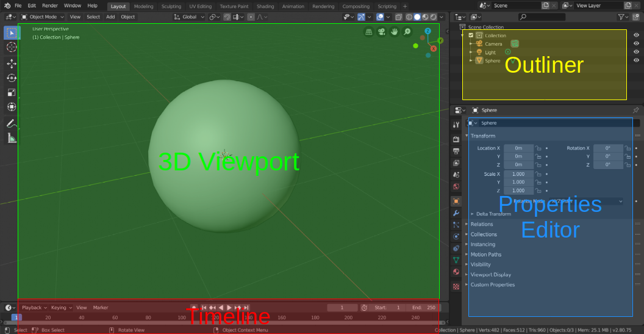Select the Cursor tool in the toolbar
The height and width of the screenshot is (334, 644).
[x=12, y=47]
